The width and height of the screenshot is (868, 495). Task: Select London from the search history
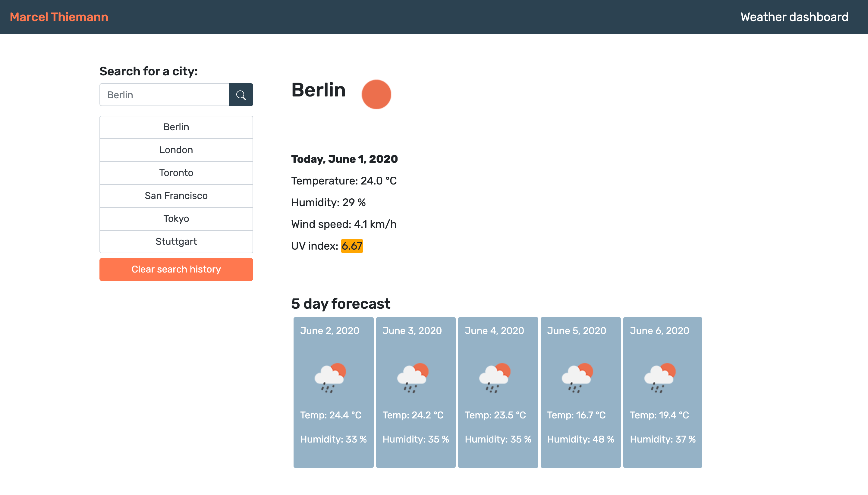[176, 150]
